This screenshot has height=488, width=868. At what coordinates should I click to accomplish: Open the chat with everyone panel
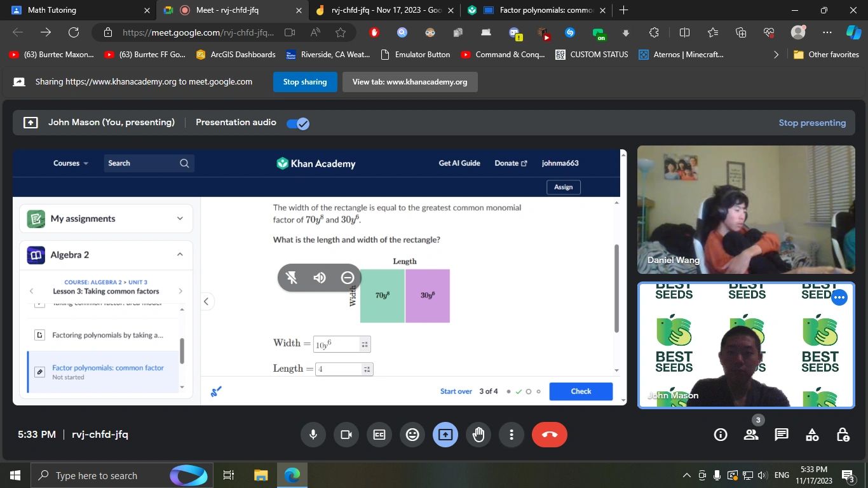[x=782, y=435]
